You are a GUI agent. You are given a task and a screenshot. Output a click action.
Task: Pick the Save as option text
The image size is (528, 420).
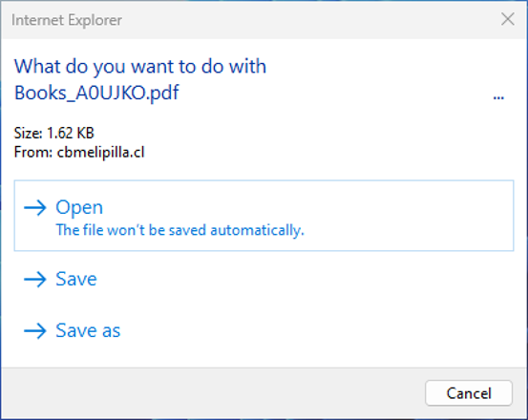(x=88, y=331)
